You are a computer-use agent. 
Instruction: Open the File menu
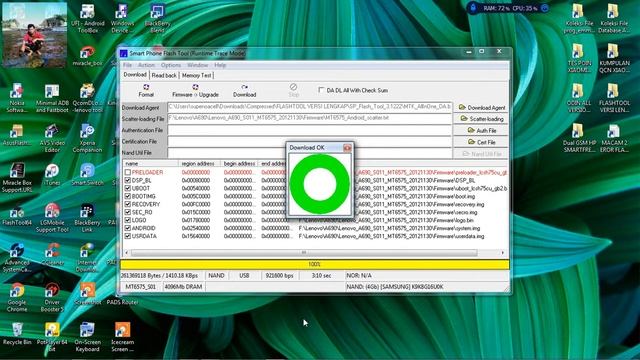coord(127,65)
